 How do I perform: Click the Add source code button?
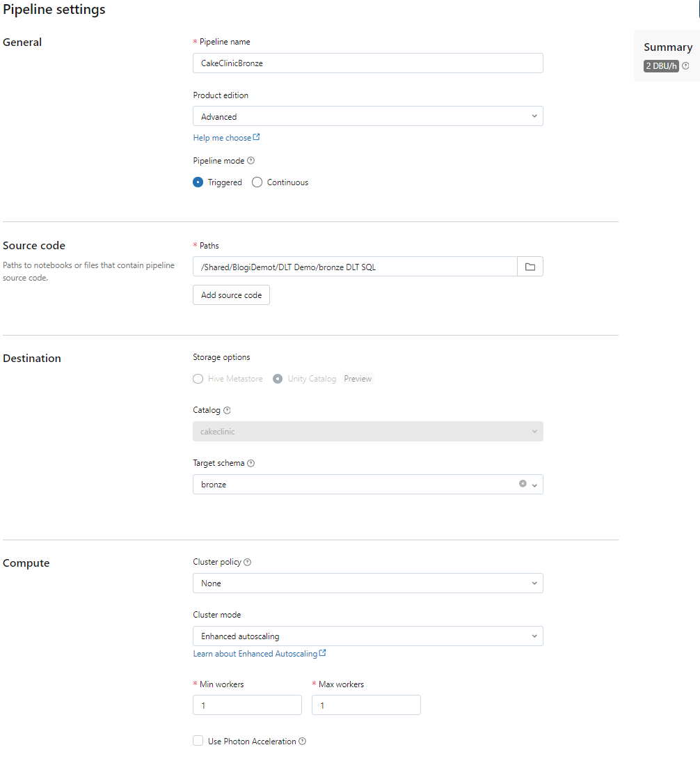(x=231, y=295)
